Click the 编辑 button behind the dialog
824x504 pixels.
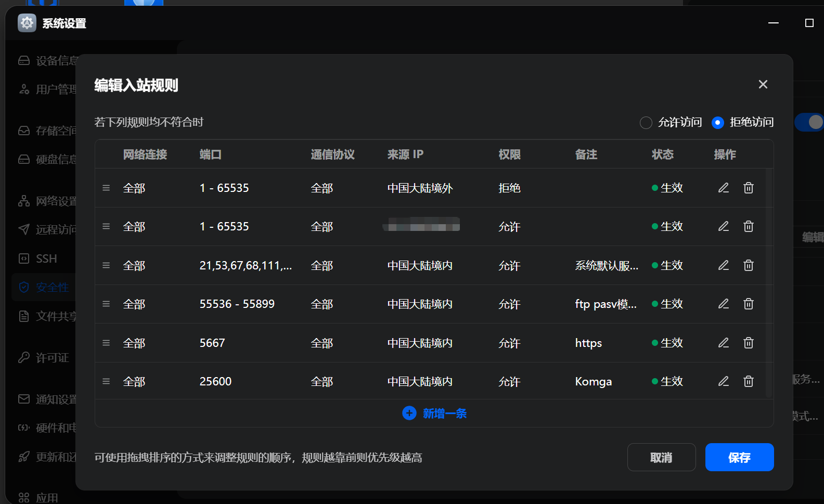point(812,237)
